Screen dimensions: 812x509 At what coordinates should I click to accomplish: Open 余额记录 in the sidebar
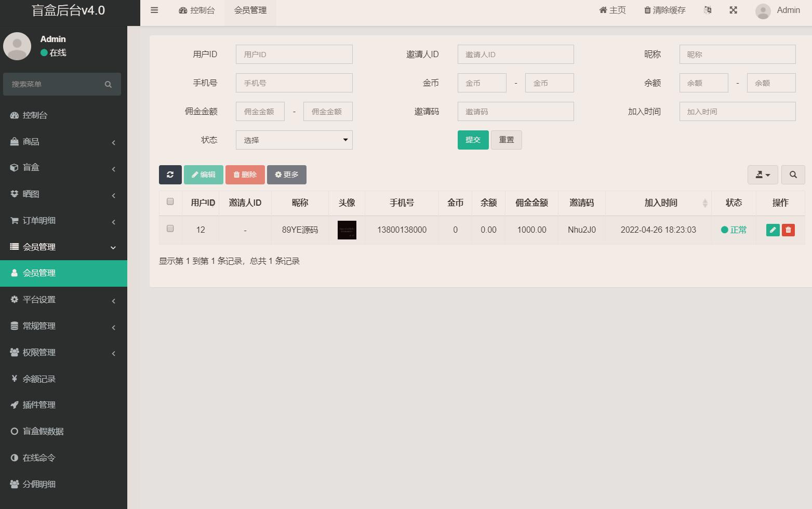click(39, 379)
